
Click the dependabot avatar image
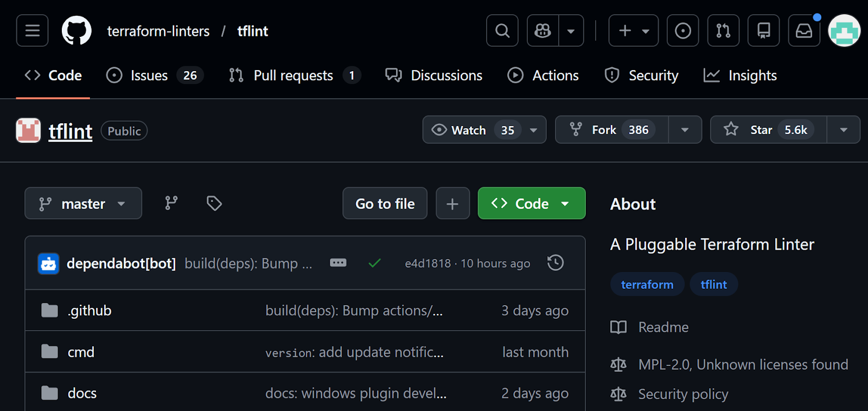coord(48,263)
